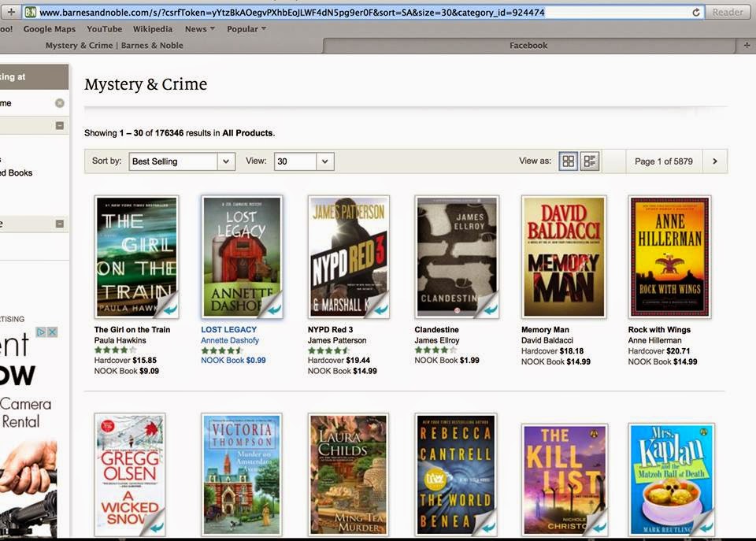
Task: Remove the sidebar filter with x icon
Action: click(59, 102)
